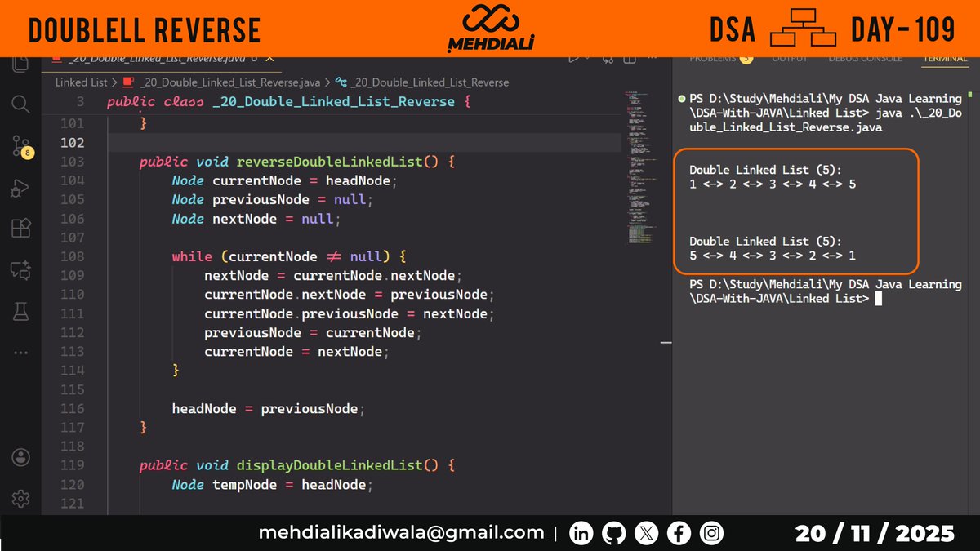Switch to the OUTPUT panel tab

click(x=789, y=60)
